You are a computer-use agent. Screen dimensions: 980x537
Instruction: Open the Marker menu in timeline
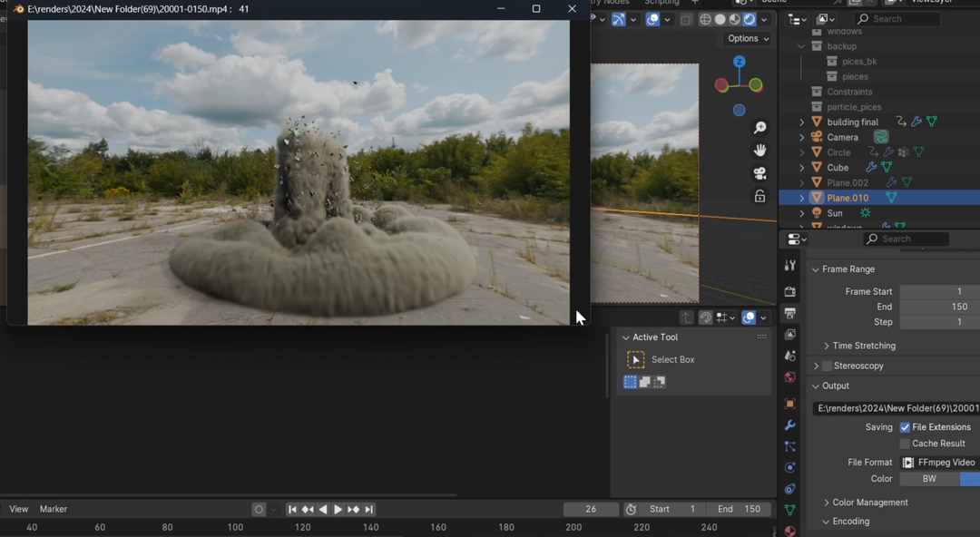(x=54, y=509)
